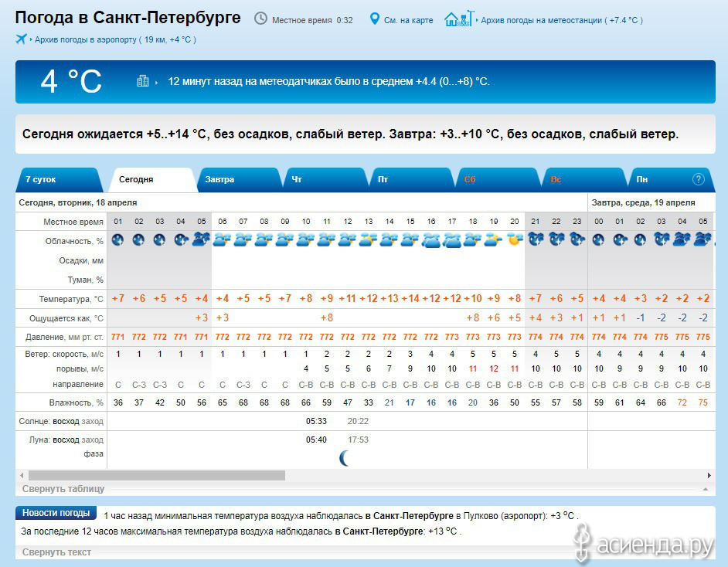Screen dimensions: 728x567
Task: Click the 'Погода в Санкт-Петербурге' heading
Action: (128, 18)
